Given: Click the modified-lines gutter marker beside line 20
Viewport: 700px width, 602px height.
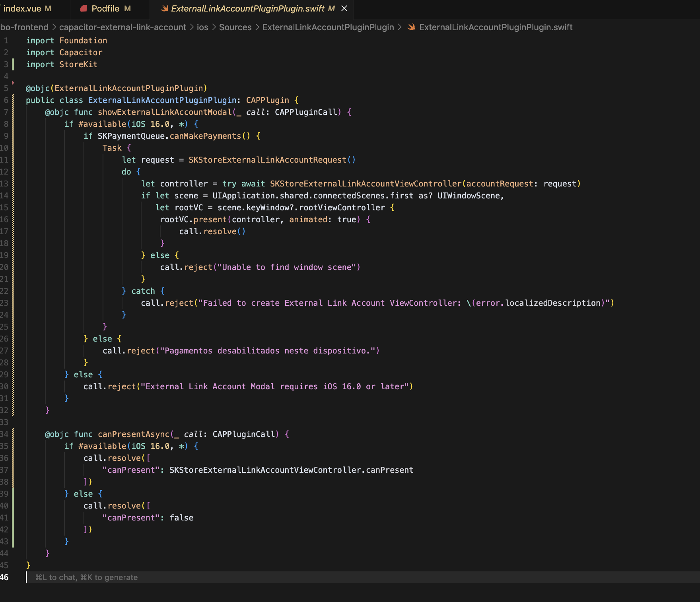Looking at the screenshot, I should tap(13, 267).
